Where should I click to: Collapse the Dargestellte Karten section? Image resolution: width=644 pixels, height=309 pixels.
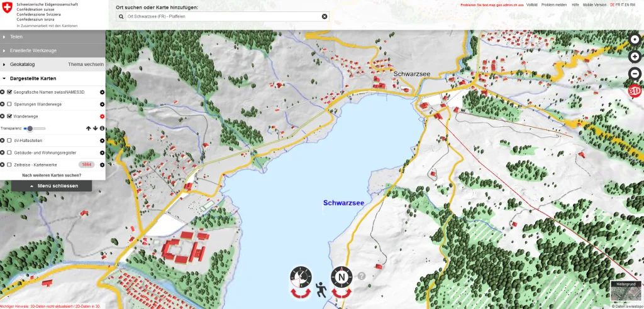click(x=53, y=79)
